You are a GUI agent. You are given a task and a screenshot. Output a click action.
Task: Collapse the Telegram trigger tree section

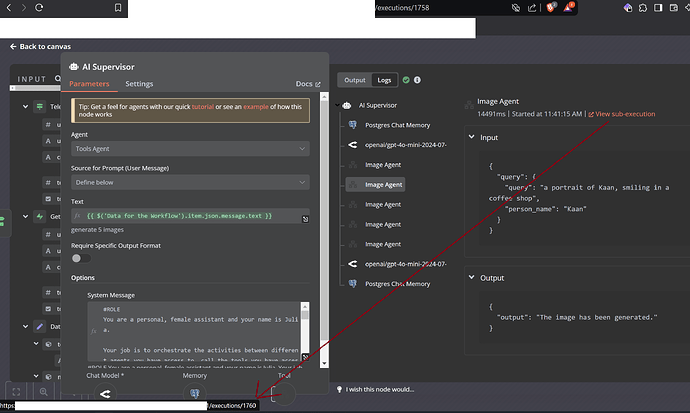pos(25,106)
